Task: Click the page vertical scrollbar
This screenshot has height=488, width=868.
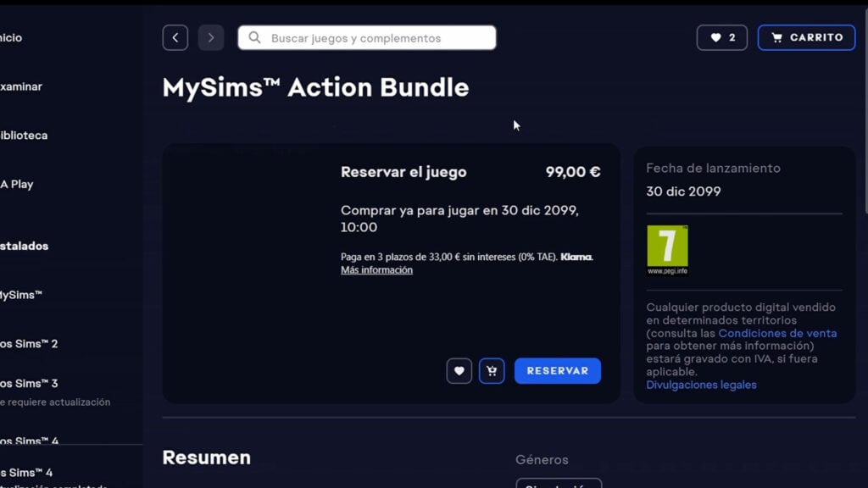Action: (x=865, y=111)
